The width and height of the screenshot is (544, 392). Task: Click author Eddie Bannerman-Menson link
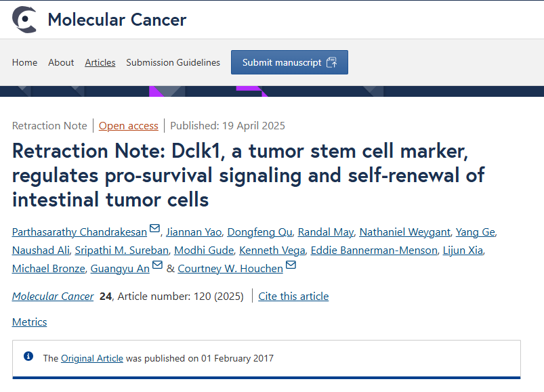coord(374,251)
